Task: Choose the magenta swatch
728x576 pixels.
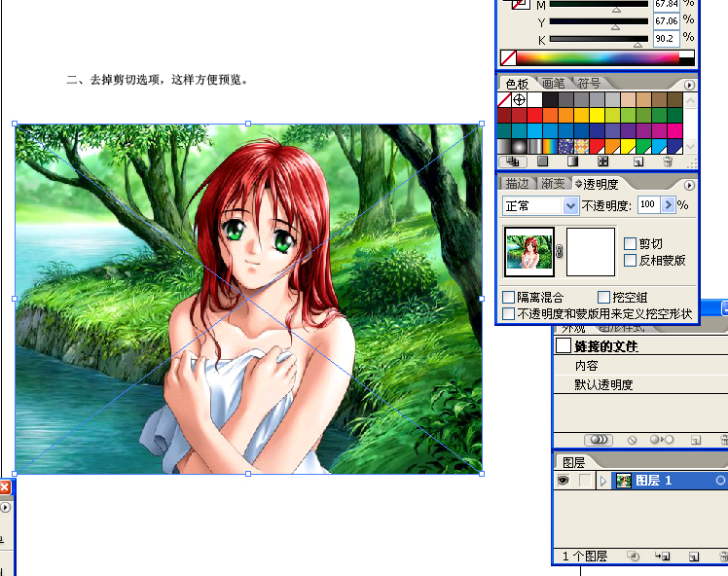Action: click(675, 130)
